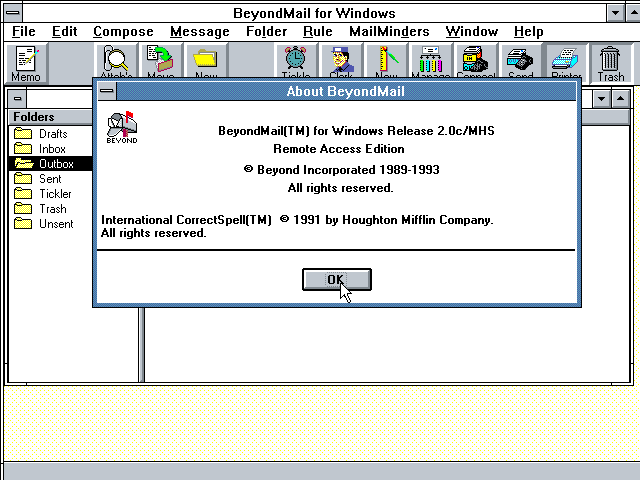Click the New folder toolbar icon
This screenshot has width=640, height=480.
(206, 60)
